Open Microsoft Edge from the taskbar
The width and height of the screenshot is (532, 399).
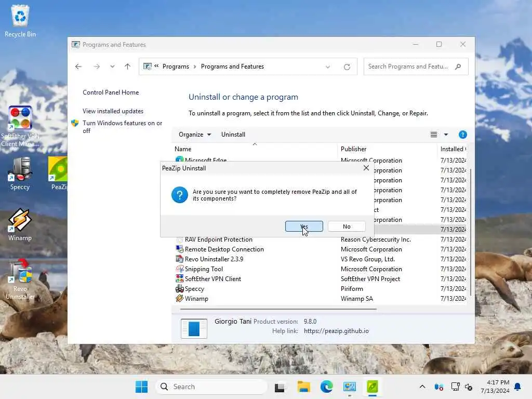(326, 387)
